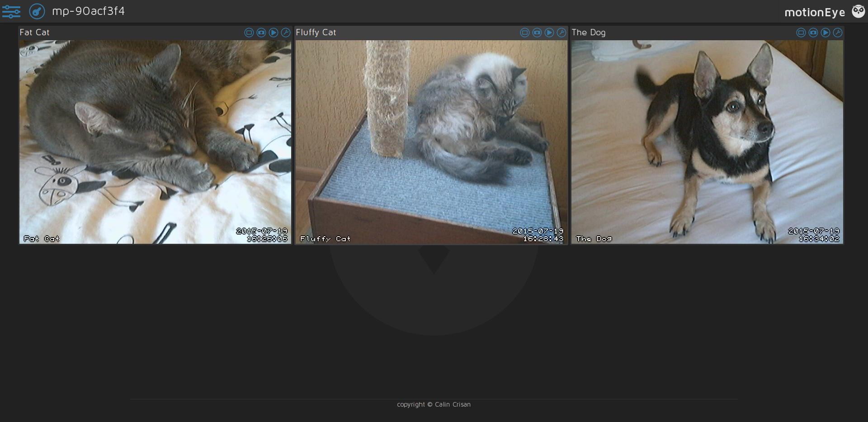Open Fluffy Cat camera configuration wrench
This screenshot has height=422, width=868.
[x=561, y=32]
